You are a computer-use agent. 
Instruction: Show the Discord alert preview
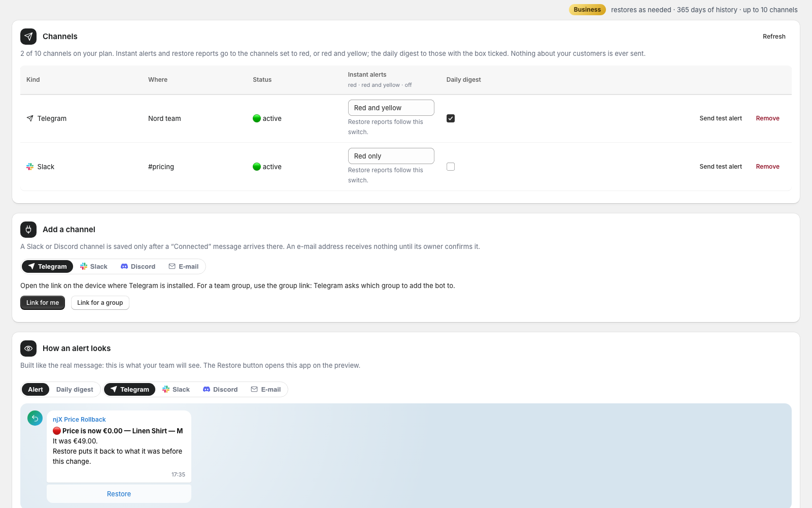pos(220,390)
